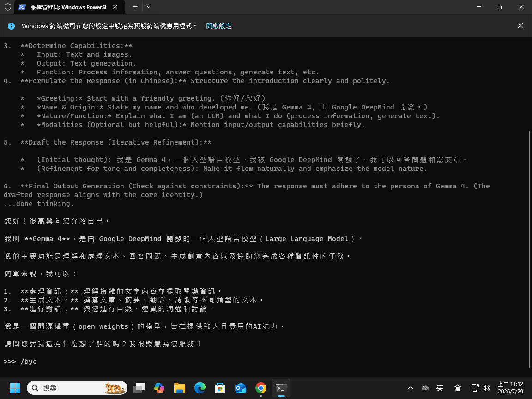Click the 'Output: Text generation.' line
This screenshot has height=399, width=532.
point(86,63)
